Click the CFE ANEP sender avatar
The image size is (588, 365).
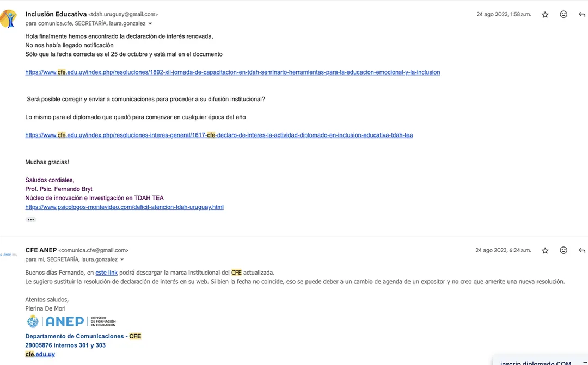coord(9,255)
